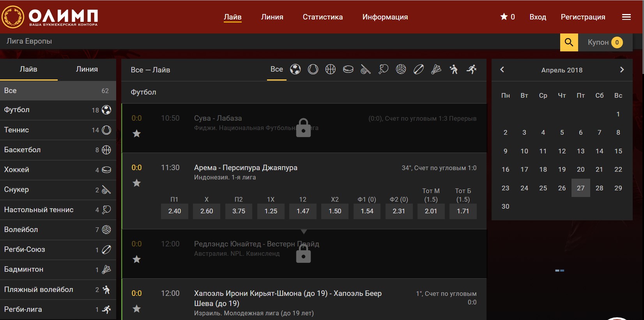Click the Регистрация link
644x320 pixels.
pos(583,17)
